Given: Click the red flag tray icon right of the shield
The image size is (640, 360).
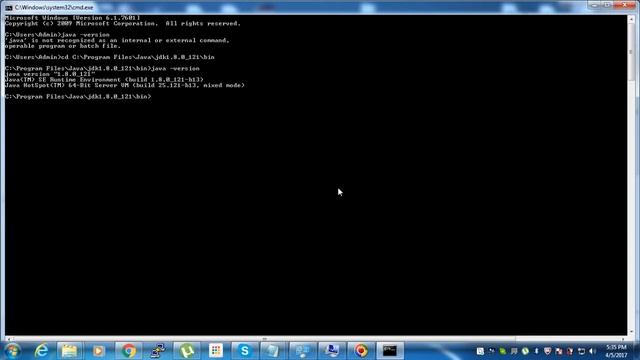Looking at the screenshot, I should (559, 351).
